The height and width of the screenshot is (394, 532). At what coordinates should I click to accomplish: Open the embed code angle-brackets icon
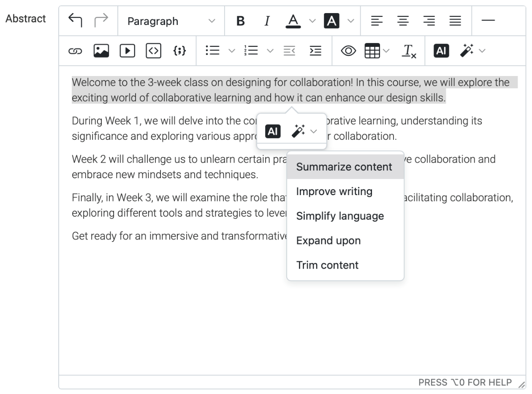tap(153, 51)
